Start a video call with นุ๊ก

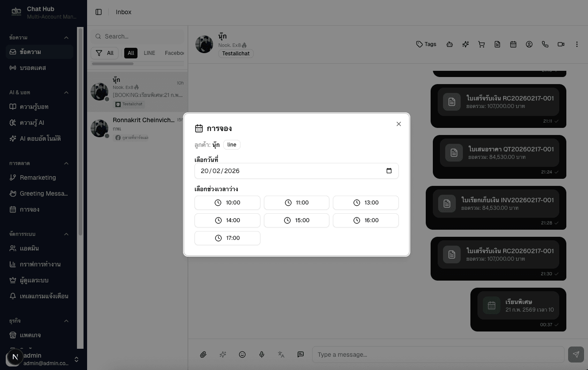(561, 44)
